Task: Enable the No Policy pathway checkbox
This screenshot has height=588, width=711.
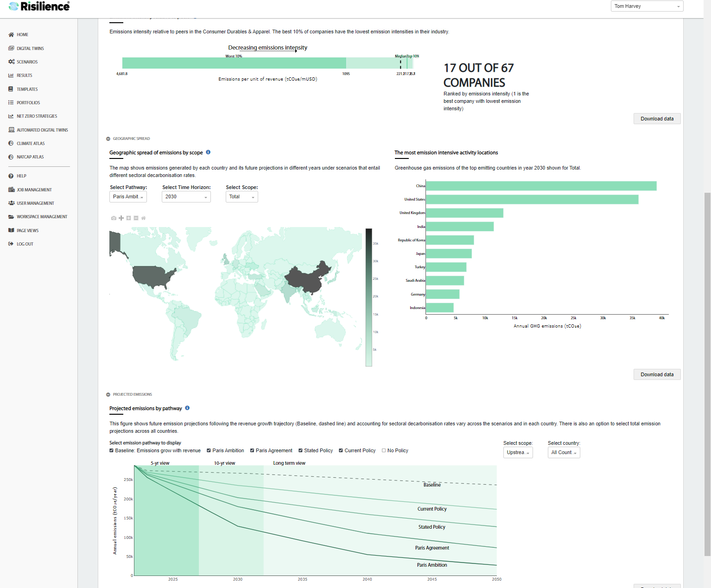Action: pyautogui.click(x=384, y=450)
